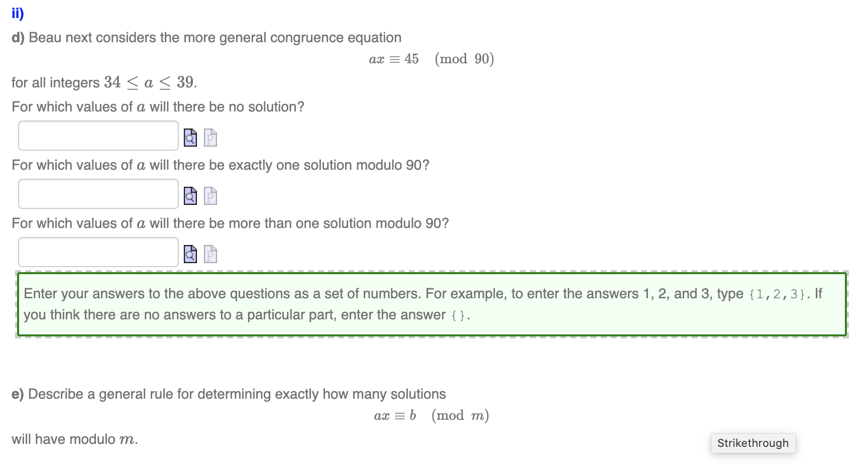Select the equation ax ≡ b (mod m)
The image size is (868, 473).
pyautogui.click(x=432, y=415)
